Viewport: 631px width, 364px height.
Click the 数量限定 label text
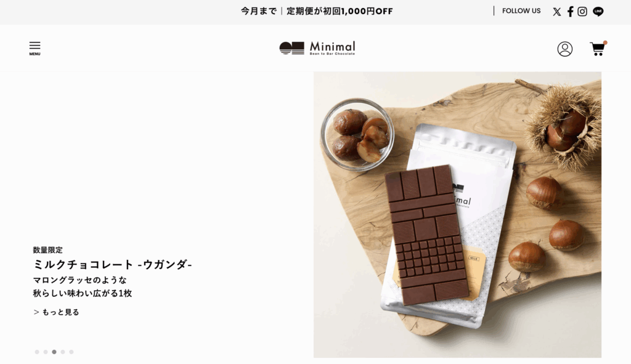coord(48,250)
